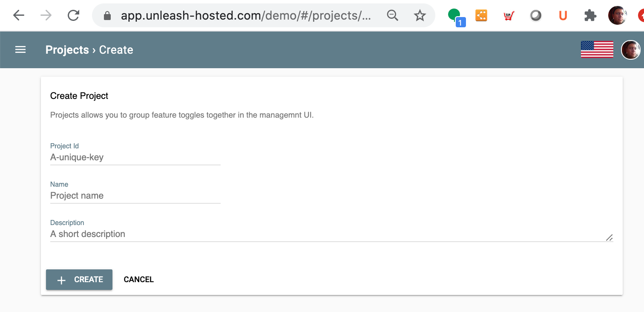The image size is (644, 312).
Task: Open the hamburger navigation menu
Action: pyautogui.click(x=20, y=50)
